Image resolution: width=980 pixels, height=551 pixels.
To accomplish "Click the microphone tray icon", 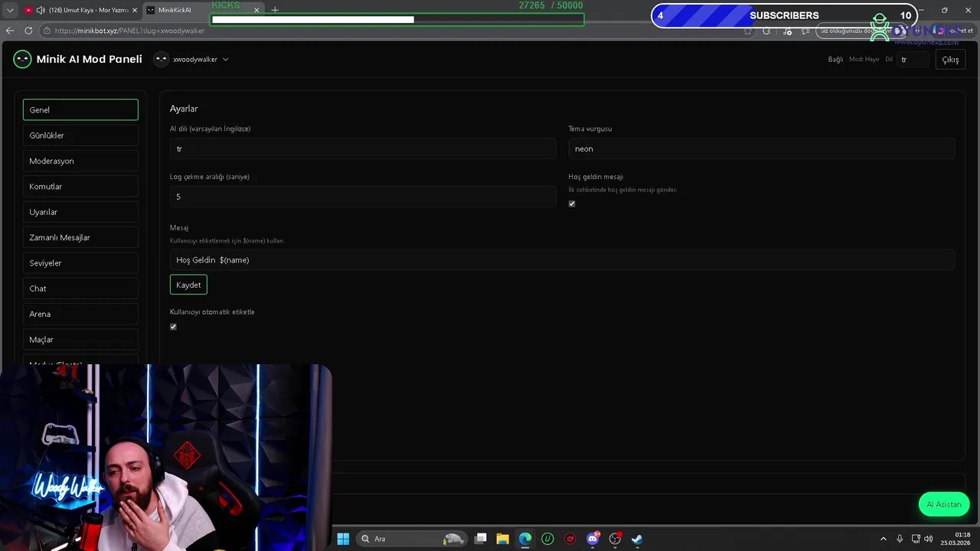I will pyautogui.click(x=900, y=539).
